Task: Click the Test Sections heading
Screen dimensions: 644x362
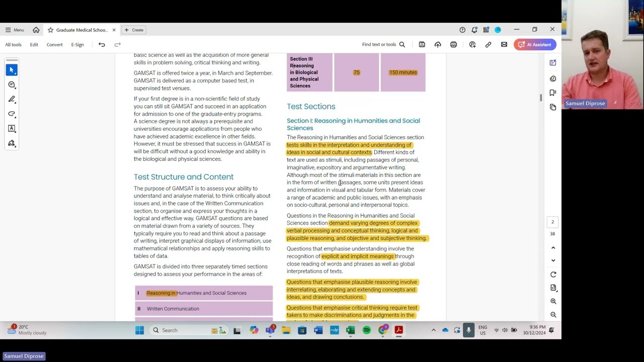Action: pos(311,107)
